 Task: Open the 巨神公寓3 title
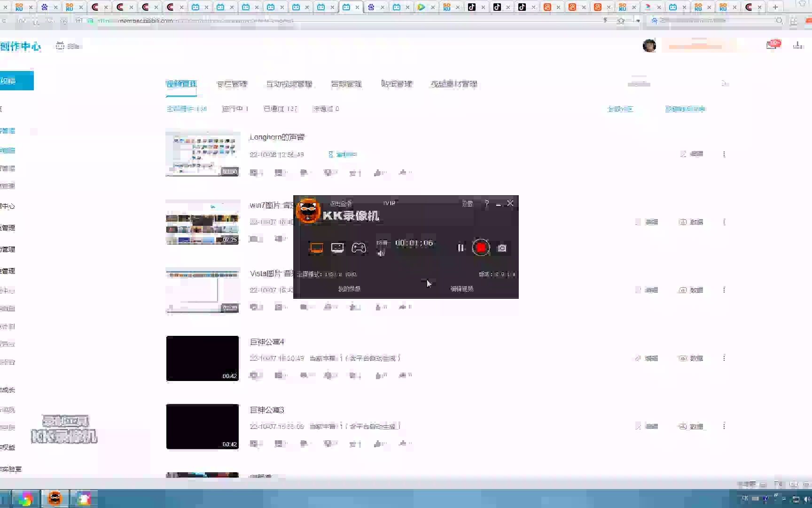pos(267,410)
